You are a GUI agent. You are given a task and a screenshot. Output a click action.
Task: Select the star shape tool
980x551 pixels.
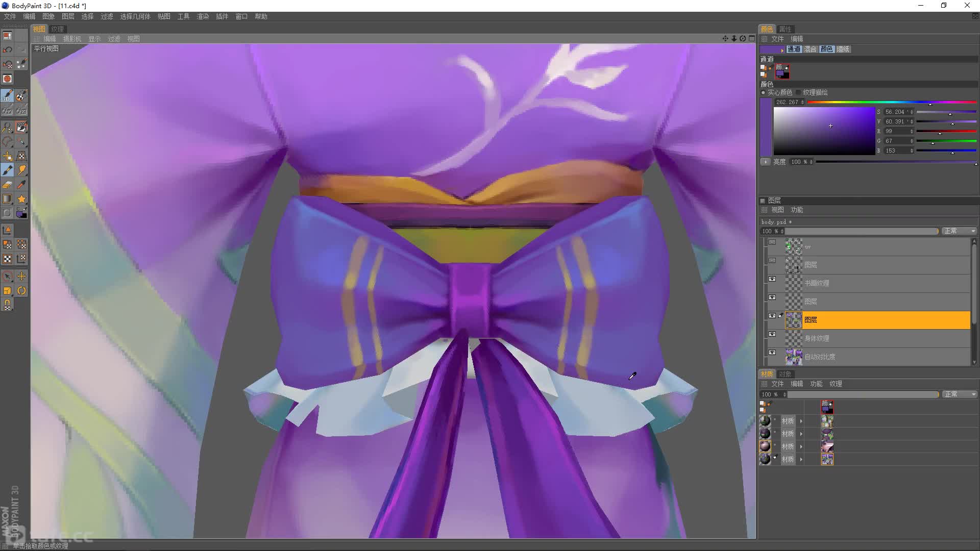pyautogui.click(x=21, y=198)
